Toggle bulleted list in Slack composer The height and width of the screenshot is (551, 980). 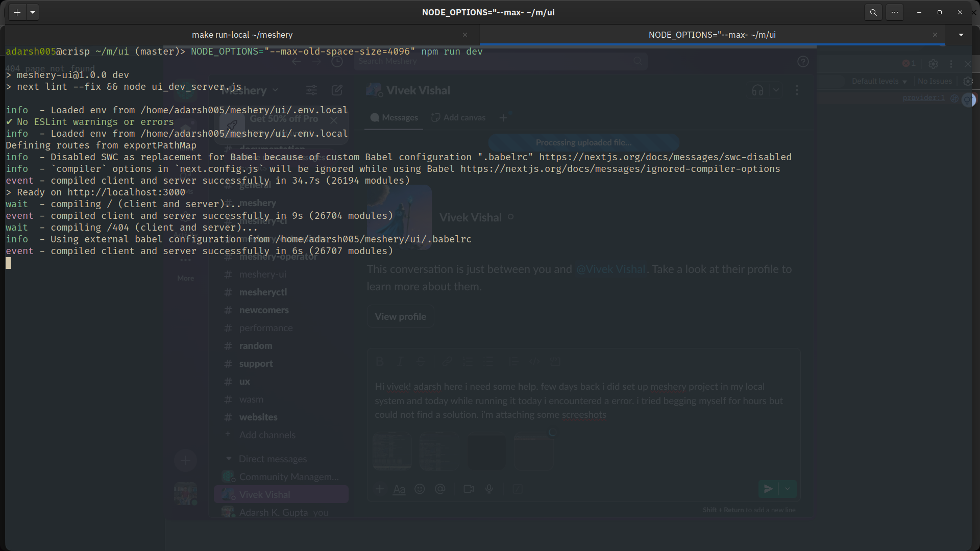[488, 362]
